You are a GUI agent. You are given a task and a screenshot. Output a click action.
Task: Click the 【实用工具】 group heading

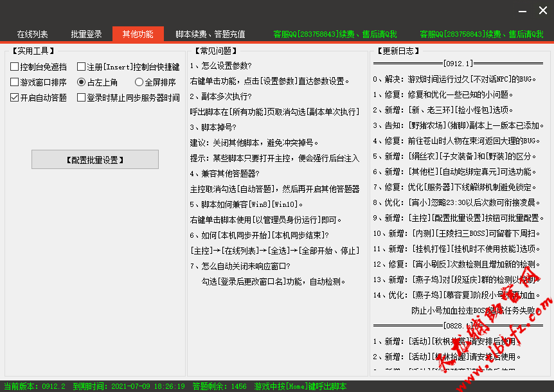(x=33, y=51)
